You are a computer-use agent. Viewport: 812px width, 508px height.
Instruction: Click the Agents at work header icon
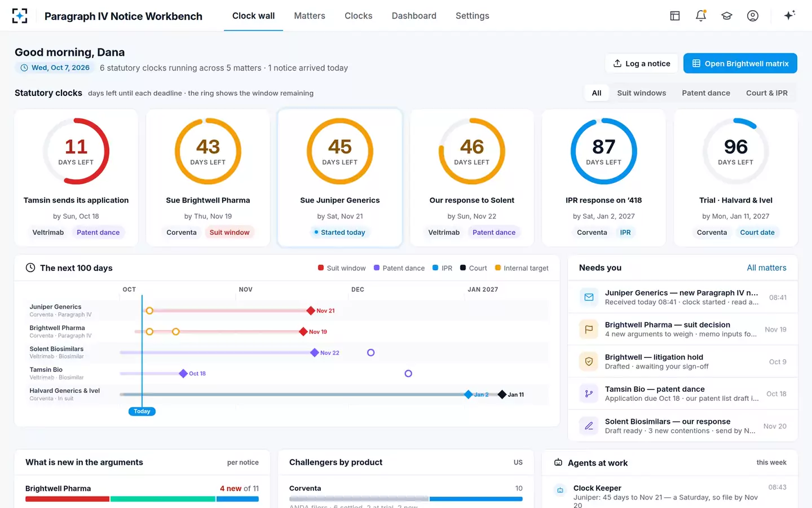click(558, 462)
